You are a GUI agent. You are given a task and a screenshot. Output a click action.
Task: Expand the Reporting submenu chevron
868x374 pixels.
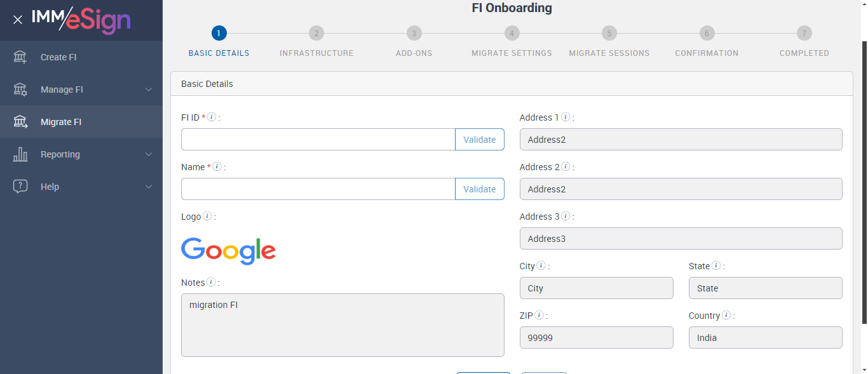pyautogui.click(x=149, y=154)
